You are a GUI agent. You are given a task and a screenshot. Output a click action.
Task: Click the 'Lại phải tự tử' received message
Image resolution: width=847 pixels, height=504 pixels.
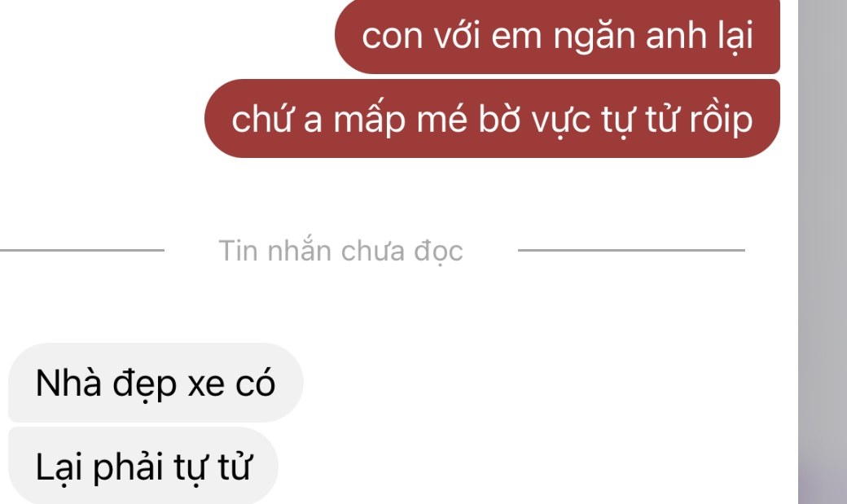(x=143, y=466)
